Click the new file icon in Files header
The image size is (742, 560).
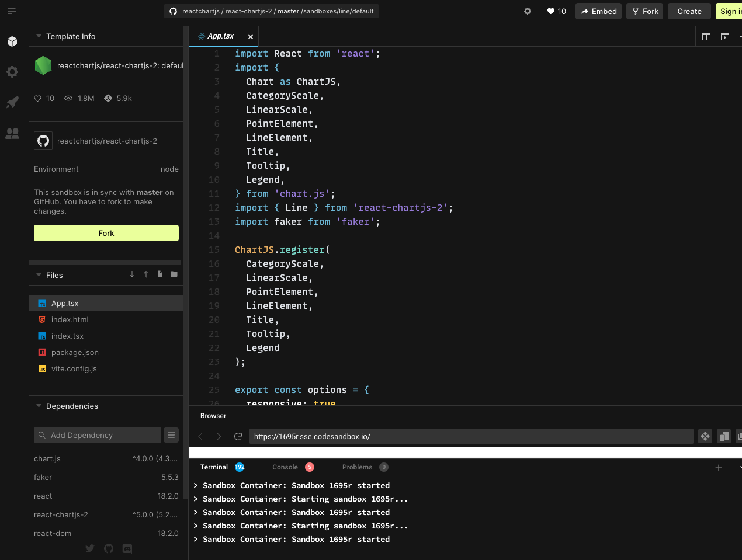click(x=160, y=274)
